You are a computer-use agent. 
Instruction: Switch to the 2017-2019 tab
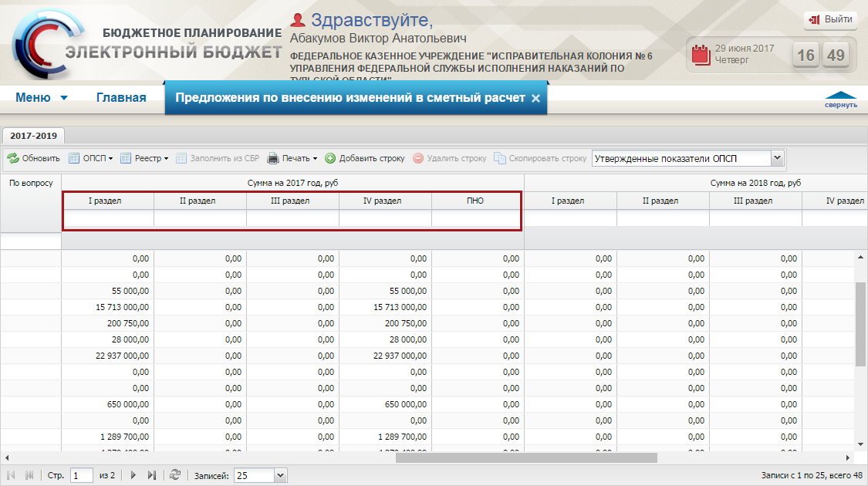33,136
